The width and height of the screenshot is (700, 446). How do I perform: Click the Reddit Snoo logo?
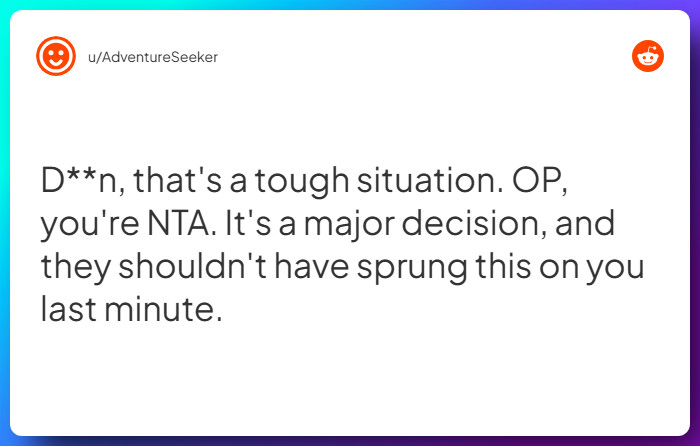point(647,56)
